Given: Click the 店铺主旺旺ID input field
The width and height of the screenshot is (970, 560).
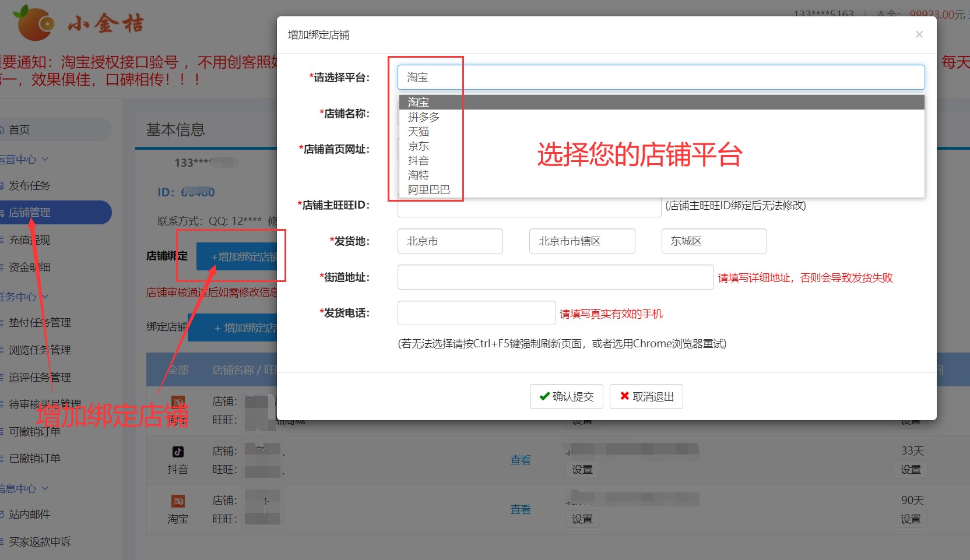Looking at the screenshot, I should [x=529, y=207].
